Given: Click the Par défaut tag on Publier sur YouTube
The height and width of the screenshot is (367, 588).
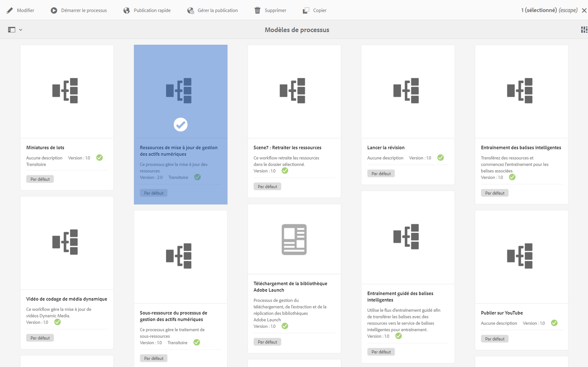Looking at the screenshot, I should [495, 339].
